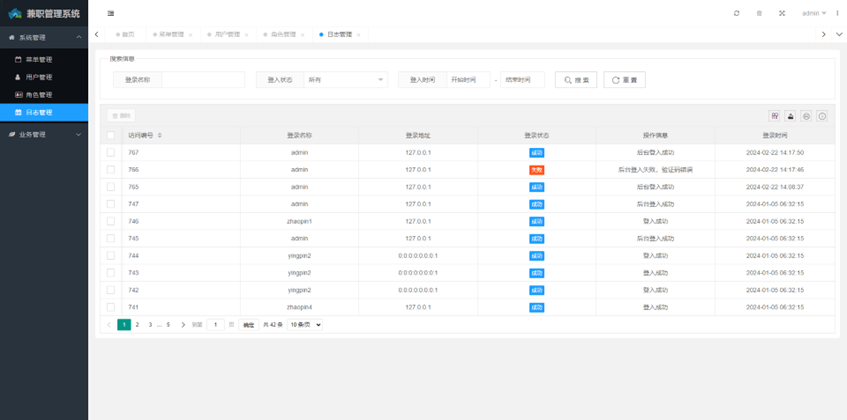Click the page number jump input
Screen dimensions: 847x420
216,325
